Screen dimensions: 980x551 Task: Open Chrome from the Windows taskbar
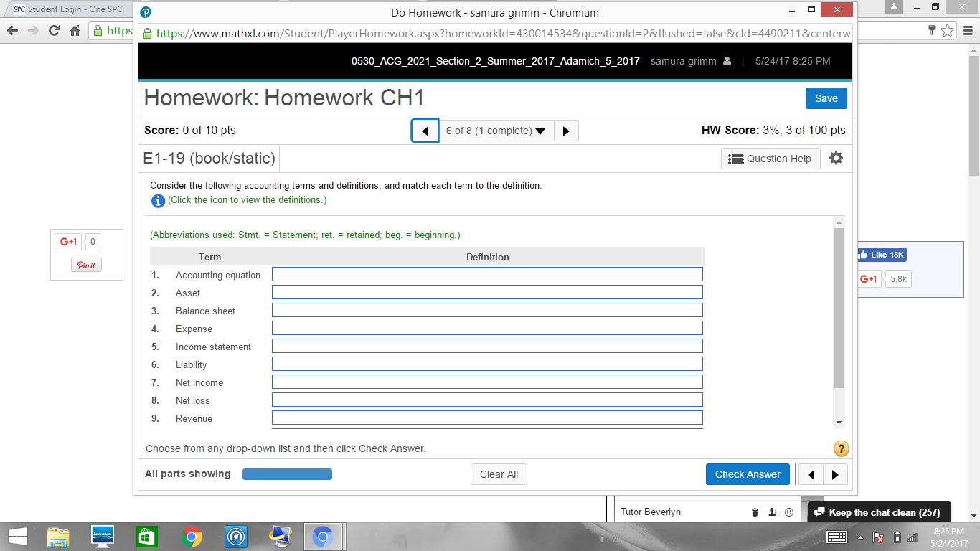pos(192,537)
